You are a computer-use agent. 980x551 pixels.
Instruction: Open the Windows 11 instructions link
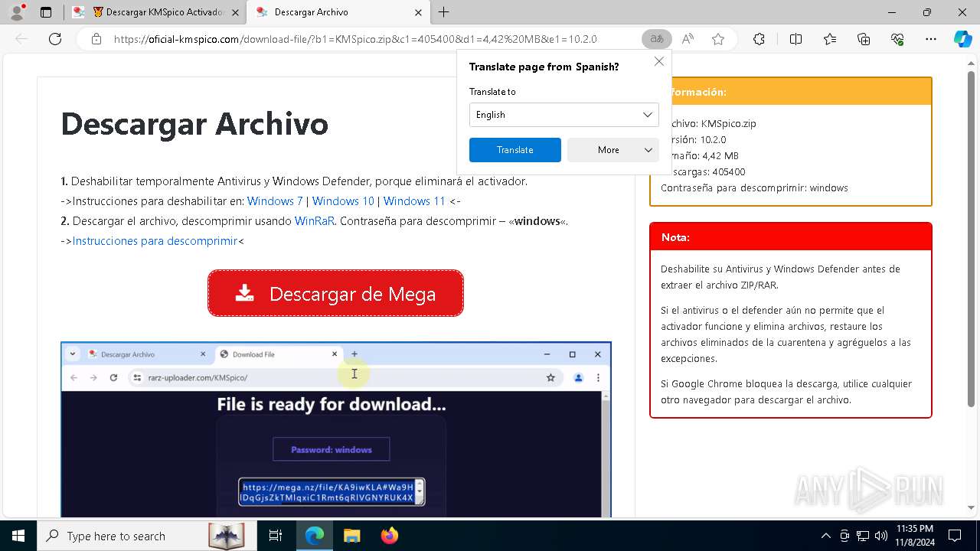click(414, 201)
